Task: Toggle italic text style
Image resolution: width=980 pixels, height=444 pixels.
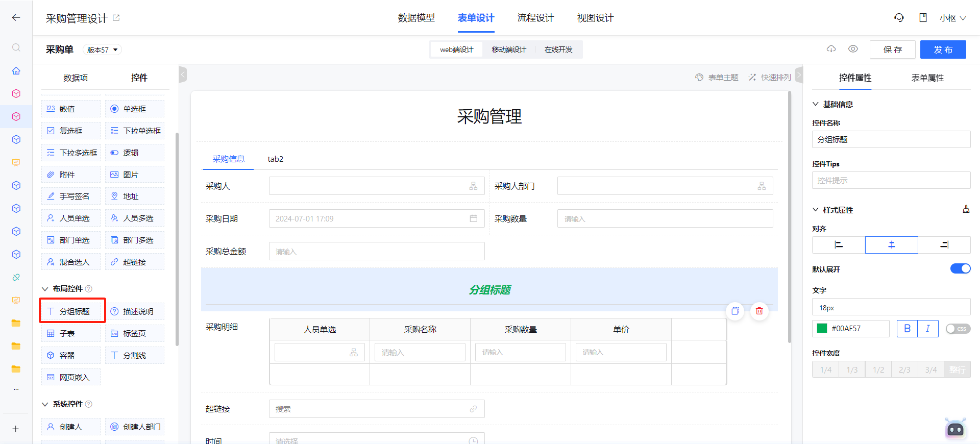Action: point(928,329)
